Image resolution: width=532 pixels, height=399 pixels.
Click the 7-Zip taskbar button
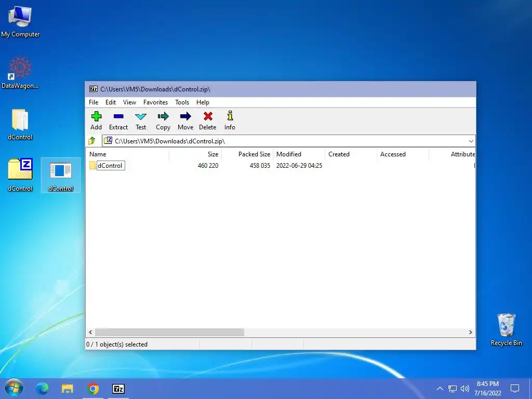[x=118, y=389]
